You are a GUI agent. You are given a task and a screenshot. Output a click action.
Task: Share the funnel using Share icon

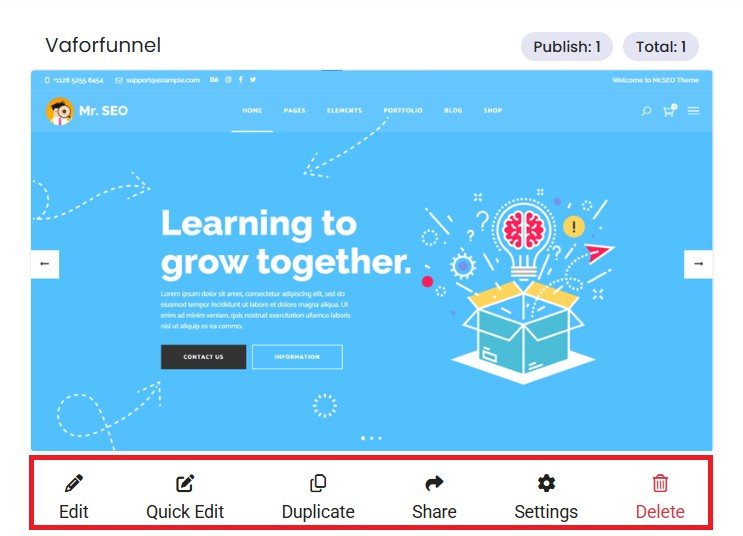pyautogui.click(x=434, y=484)
